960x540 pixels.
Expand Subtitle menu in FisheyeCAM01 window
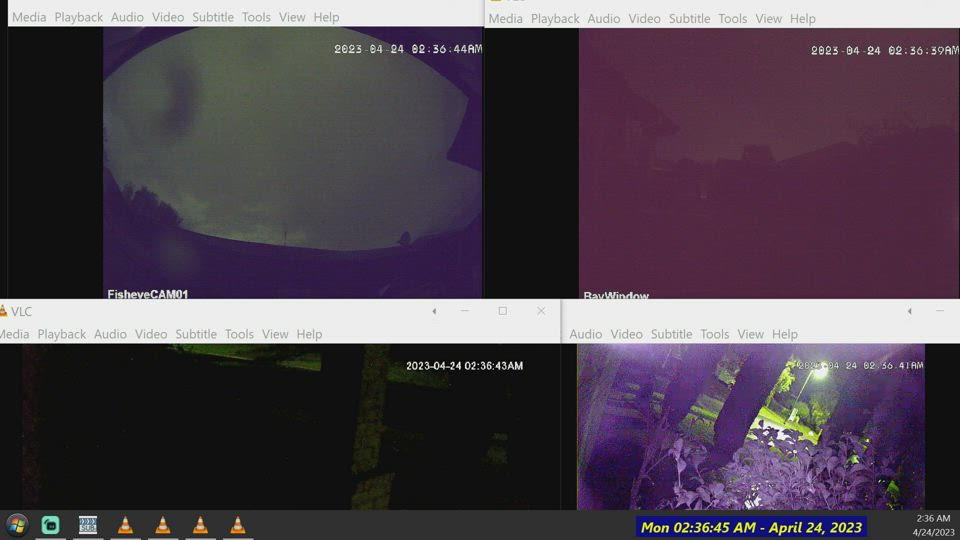213,17
